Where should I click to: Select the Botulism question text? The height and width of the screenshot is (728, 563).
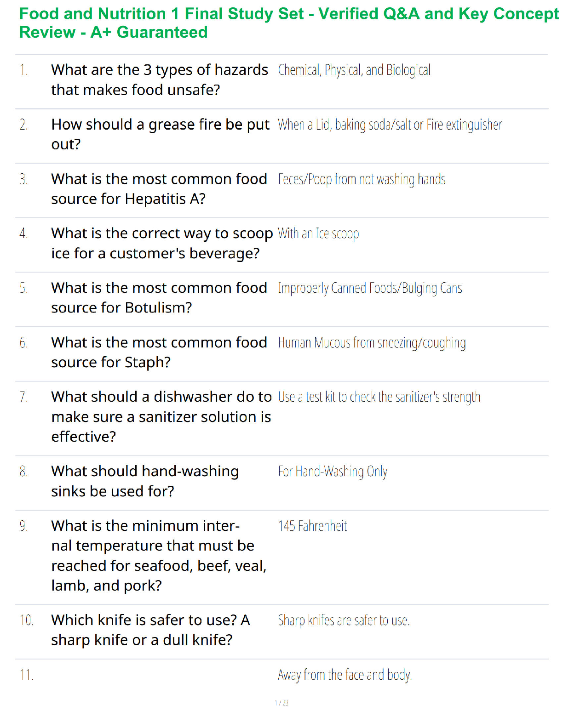159,298
